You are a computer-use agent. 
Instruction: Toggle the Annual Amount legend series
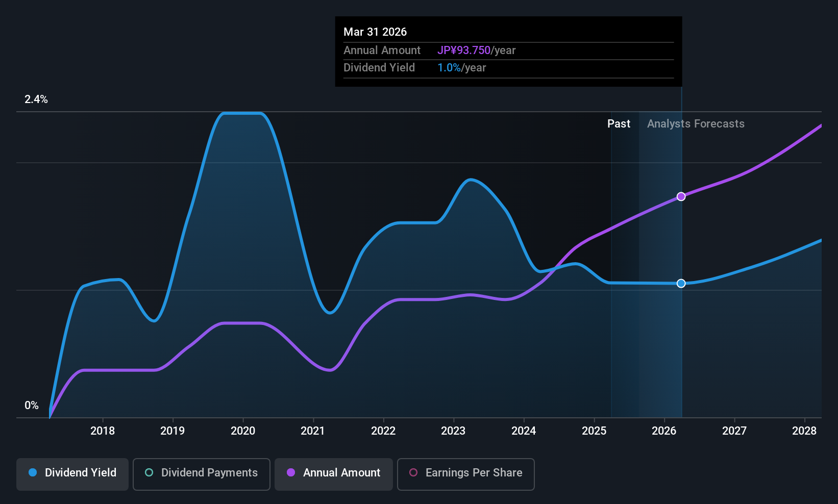click(x=334, y=474)
